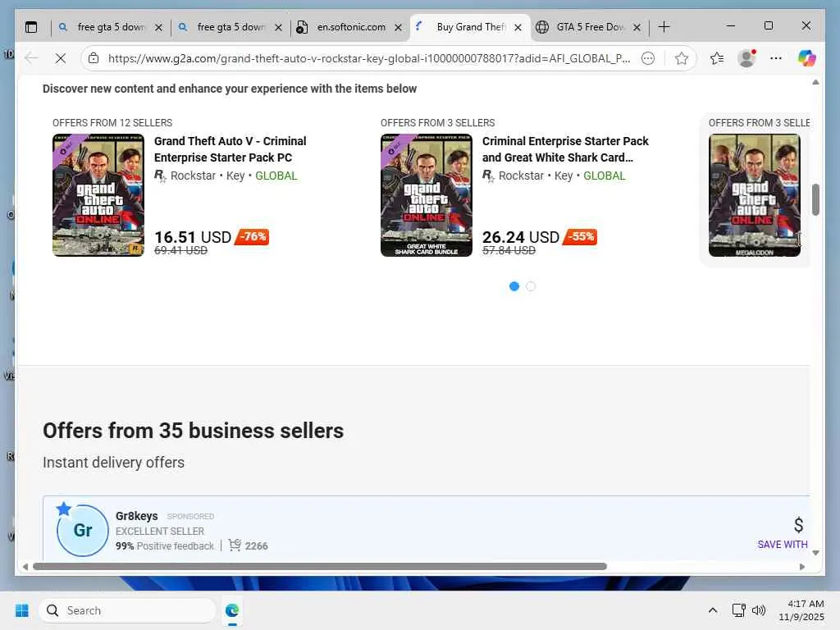Click the Gr8keys sold items cart icon
Screen dimensions: 840x630
pos(235,546)
